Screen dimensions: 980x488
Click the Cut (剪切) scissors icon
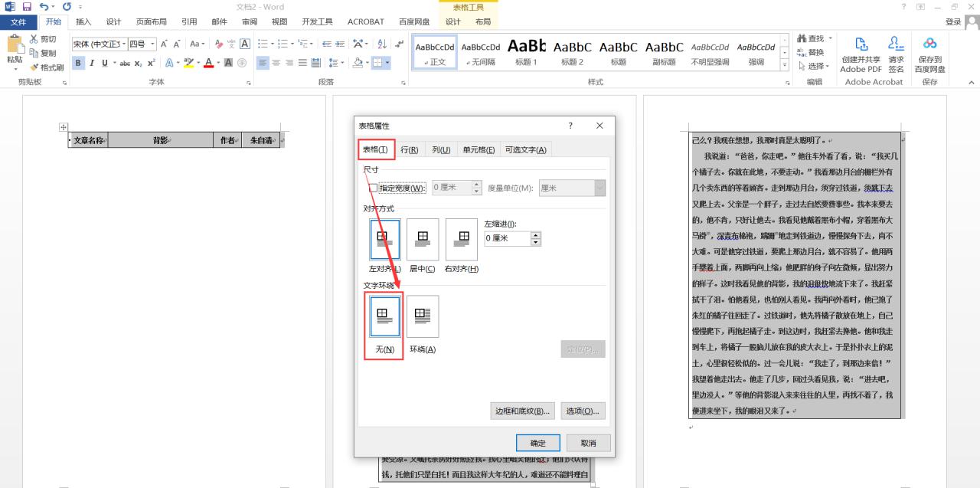coord(34,39)
